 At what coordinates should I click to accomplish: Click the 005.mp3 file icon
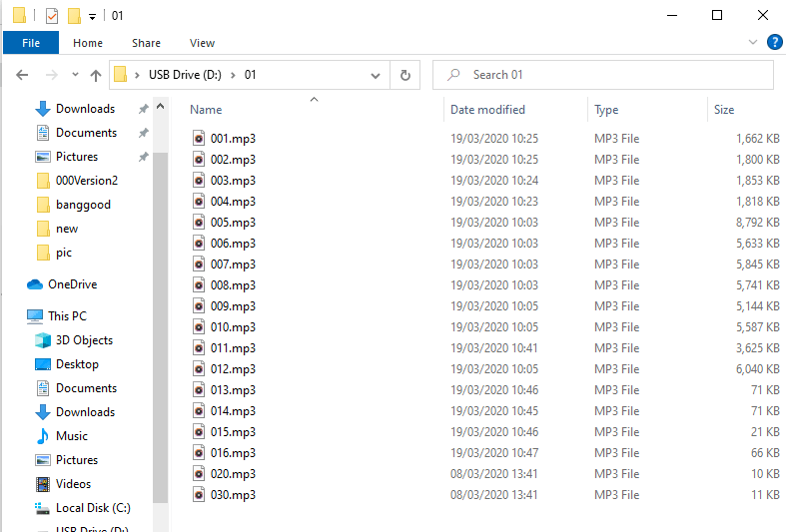200,223
